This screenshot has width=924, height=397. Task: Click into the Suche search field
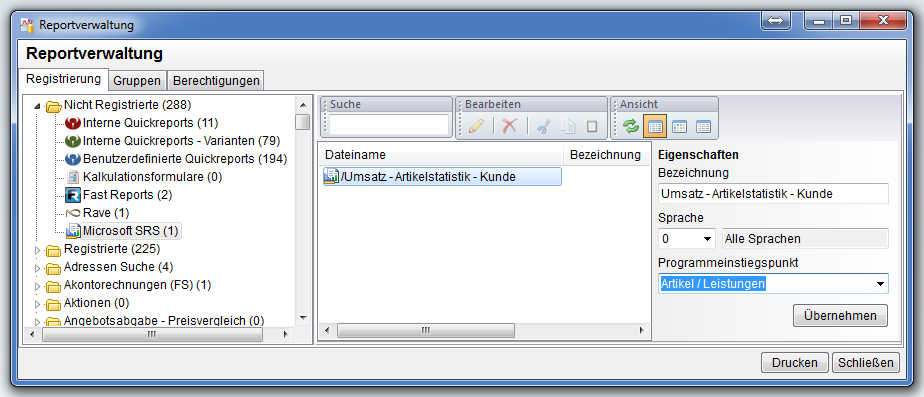coord(389,125)
